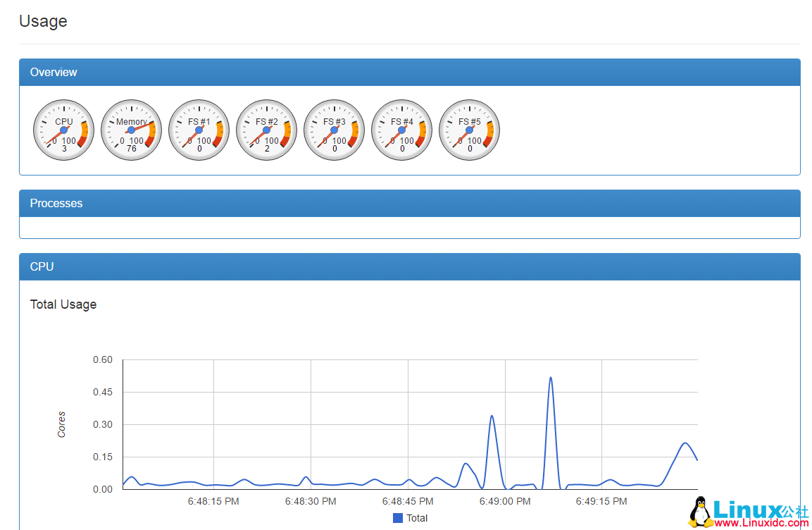The height and width of the screenshot is (530, 812).
Task: Select the FS #3 gauge
Action: click(x=334, y=130)
